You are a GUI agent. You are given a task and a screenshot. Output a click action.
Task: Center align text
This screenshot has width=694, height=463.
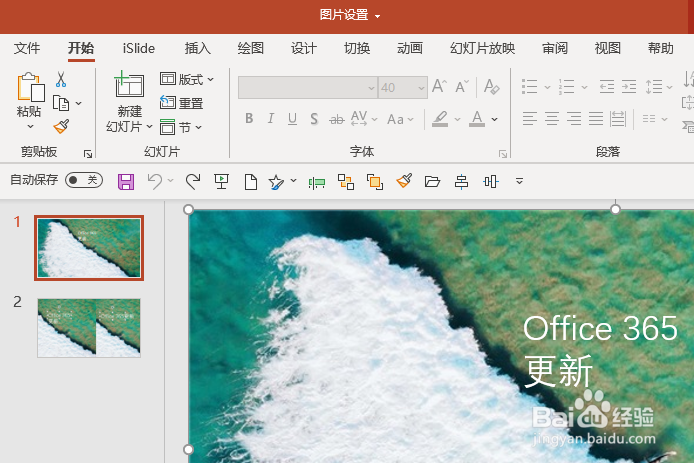click(x=551, y=119)
